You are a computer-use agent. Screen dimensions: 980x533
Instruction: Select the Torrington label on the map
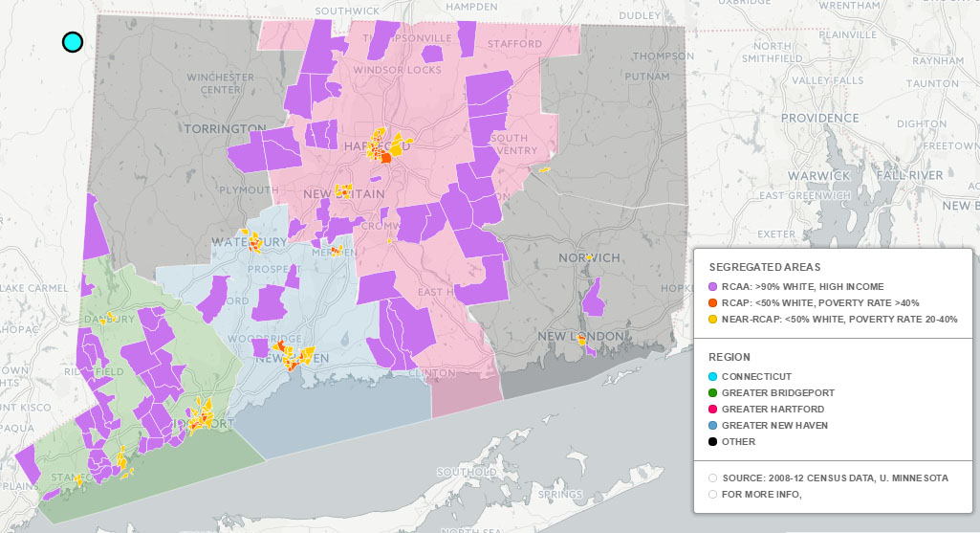point(225,128)
